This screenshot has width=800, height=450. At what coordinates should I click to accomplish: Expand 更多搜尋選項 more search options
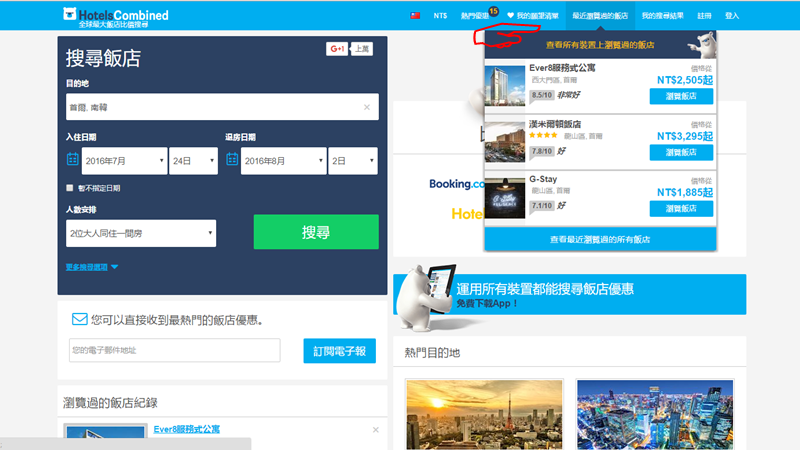click(92, 267)
